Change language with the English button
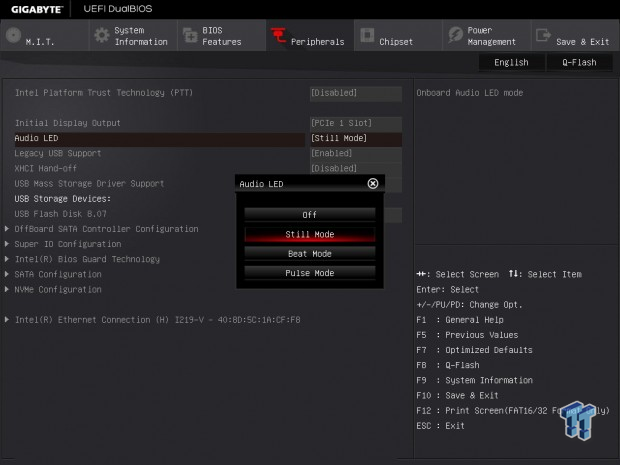 (x=511, y=62)
